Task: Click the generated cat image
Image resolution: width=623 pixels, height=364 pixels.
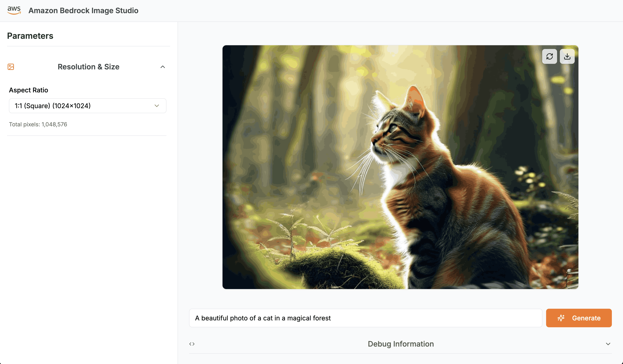Action: [x=400, y=167]
